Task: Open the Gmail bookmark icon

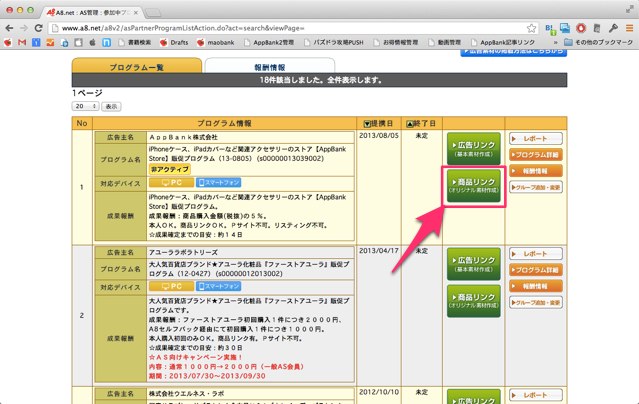Action: [x=22, y=42]
